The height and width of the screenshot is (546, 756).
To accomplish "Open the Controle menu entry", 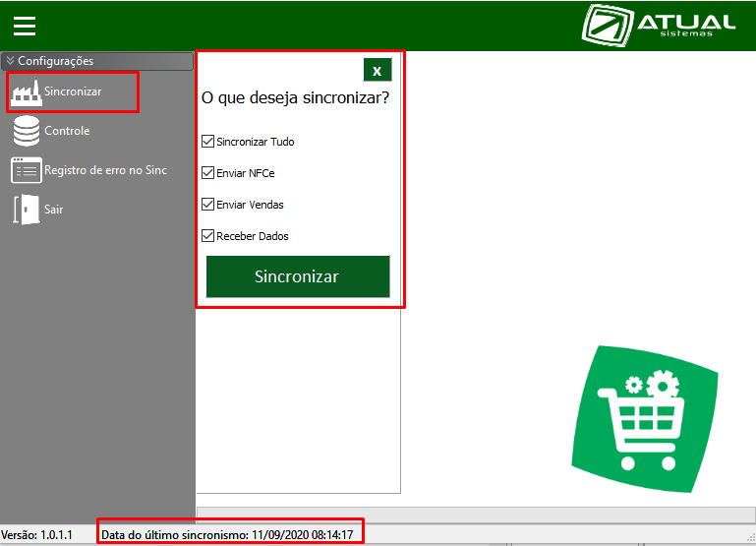I will 67,131.
